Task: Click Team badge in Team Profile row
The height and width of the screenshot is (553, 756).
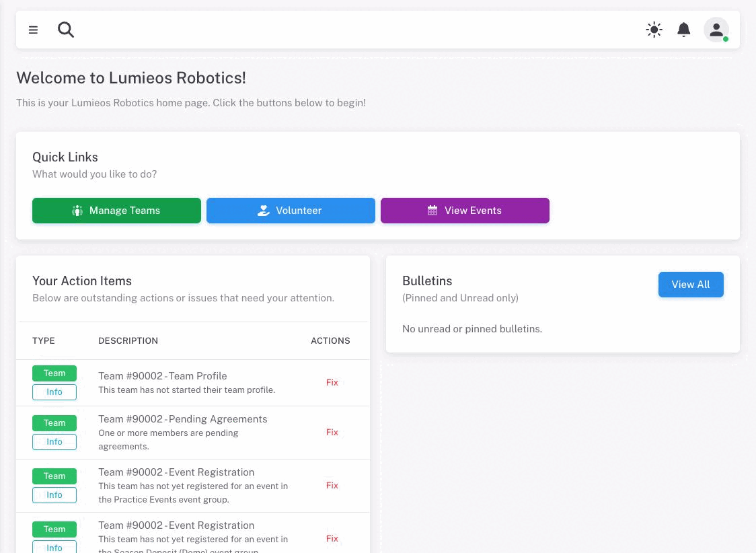Action: [54, 373]
